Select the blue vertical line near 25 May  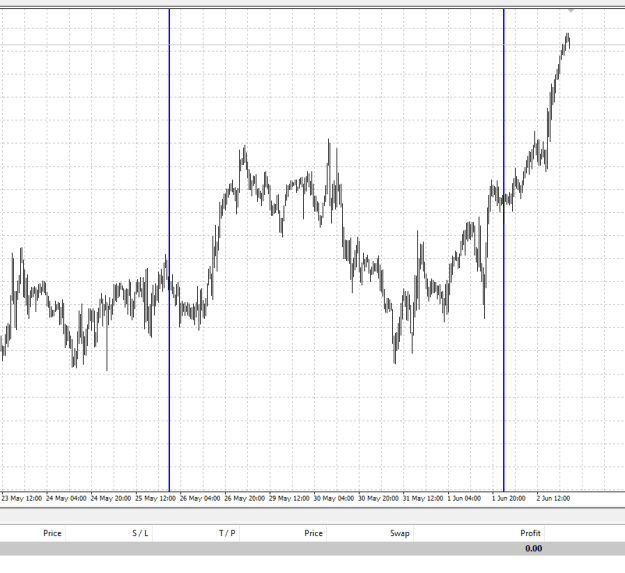pos(169,250)
